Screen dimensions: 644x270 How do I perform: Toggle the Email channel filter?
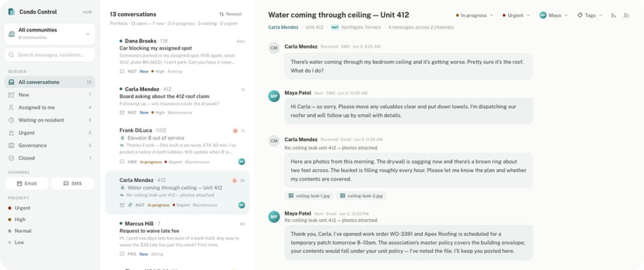(26, 183)
